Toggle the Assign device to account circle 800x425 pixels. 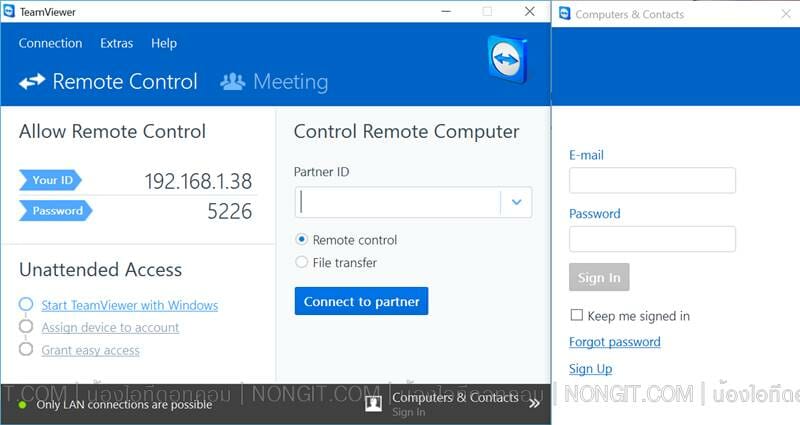[x=26, y=327]
